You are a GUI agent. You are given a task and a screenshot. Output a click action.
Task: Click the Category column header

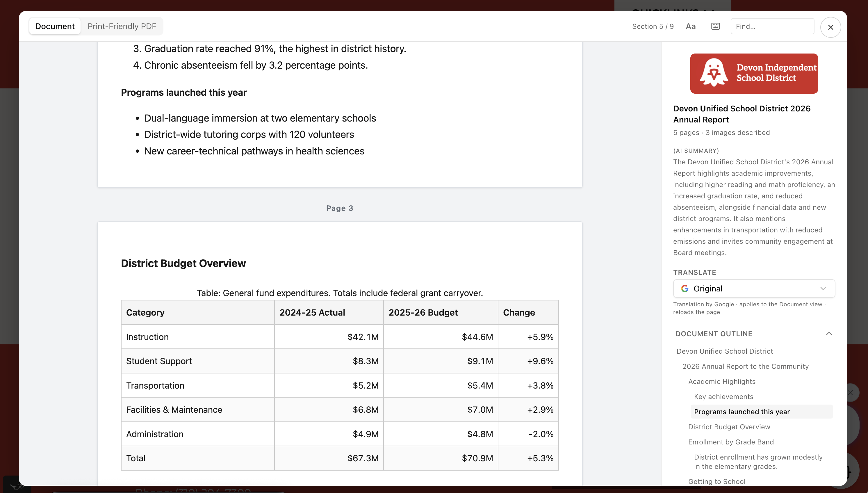(x=198, y=313)
